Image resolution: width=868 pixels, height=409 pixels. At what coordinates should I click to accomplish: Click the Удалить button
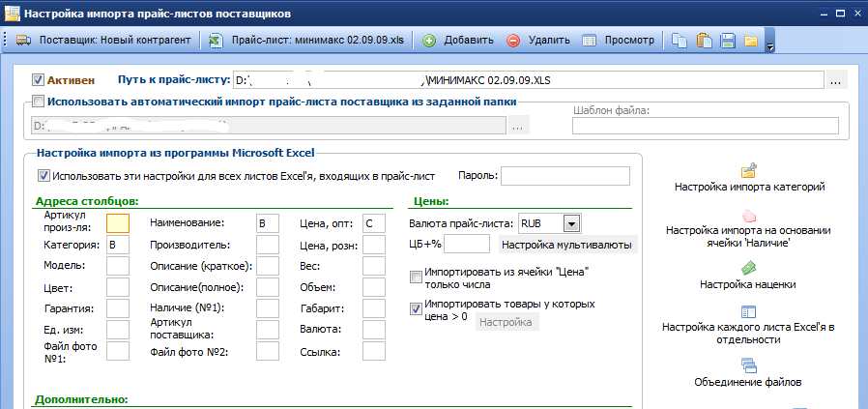pyautogui.click(x=538, y=40)
